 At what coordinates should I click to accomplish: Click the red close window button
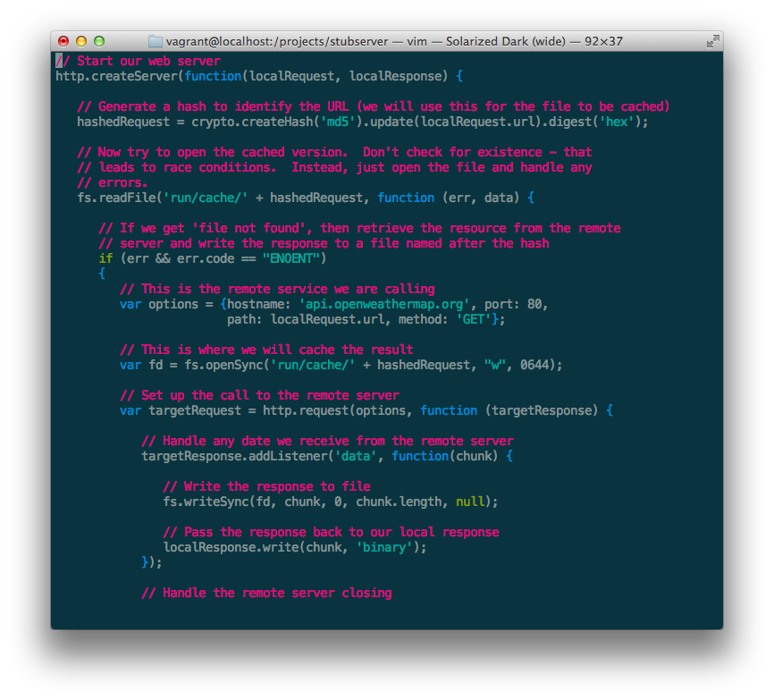click(x=63, y=41)
